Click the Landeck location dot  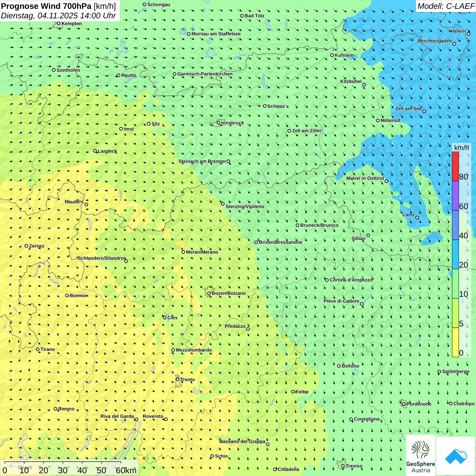(x=95, y=151)
